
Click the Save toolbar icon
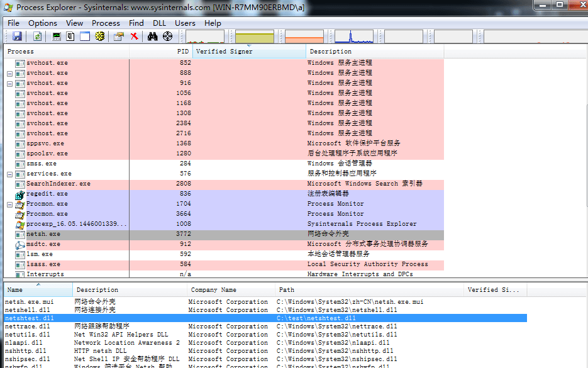(x=17, y=36)
